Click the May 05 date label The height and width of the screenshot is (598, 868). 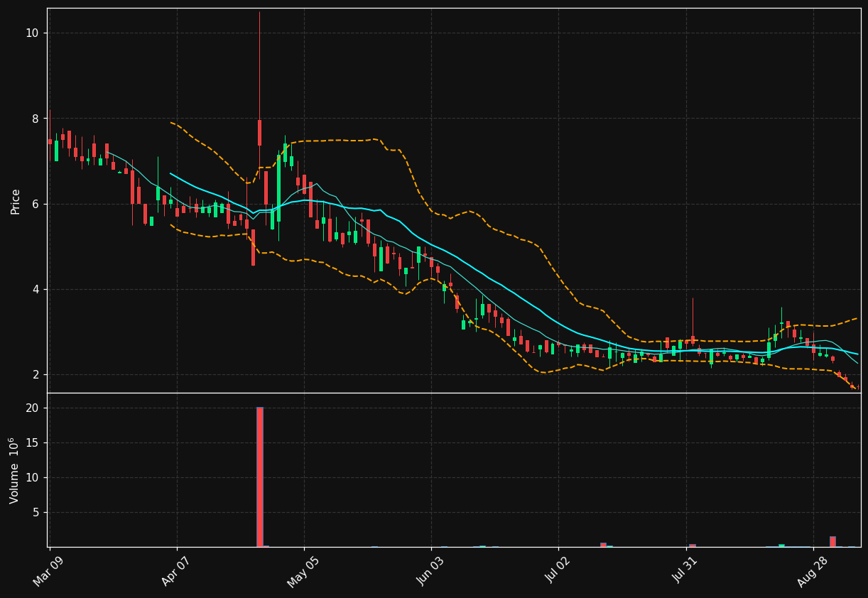(x=305, y=570)
